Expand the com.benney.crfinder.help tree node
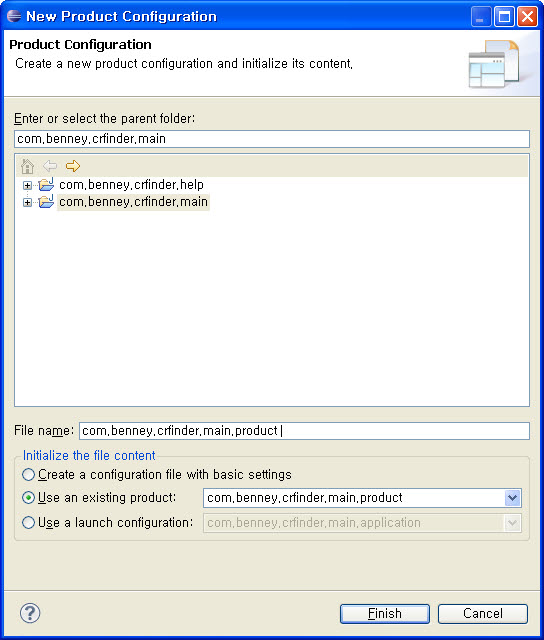Screen dimensions: 544x640 pyautogui.click(x=27, y=186)
